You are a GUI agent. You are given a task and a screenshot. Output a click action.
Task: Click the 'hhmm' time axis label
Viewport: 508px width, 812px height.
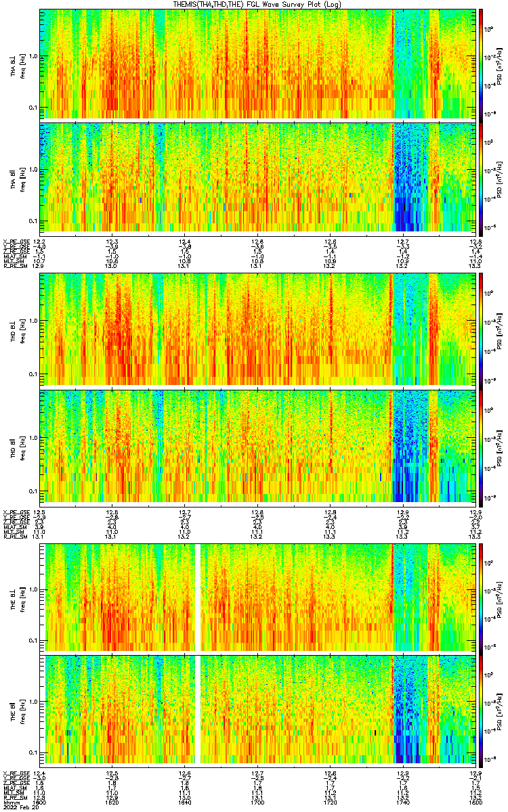pyautogui.click(x=10, y=803)
